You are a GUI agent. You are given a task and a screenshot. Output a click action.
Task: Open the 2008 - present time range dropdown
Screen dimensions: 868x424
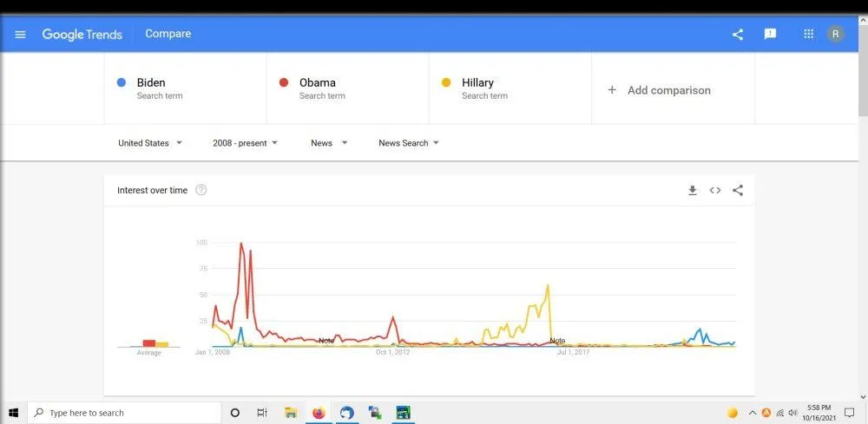point(245,143)
